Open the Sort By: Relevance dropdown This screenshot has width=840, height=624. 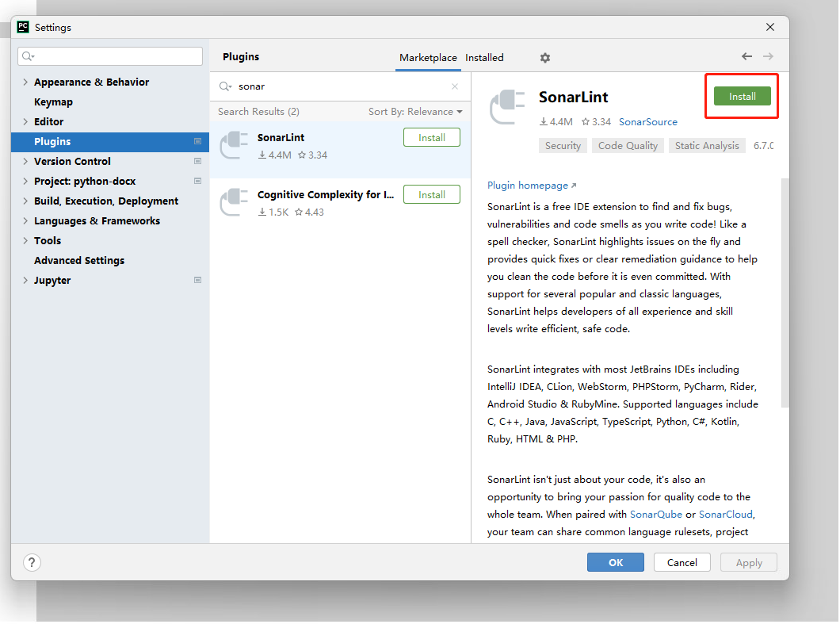point(415,112)
